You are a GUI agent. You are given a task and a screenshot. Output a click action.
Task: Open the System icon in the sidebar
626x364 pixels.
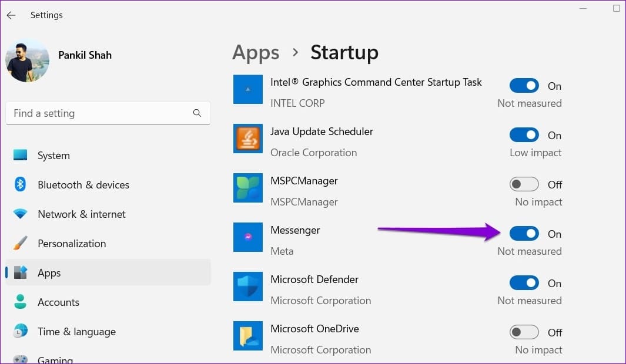click(20, 155)
